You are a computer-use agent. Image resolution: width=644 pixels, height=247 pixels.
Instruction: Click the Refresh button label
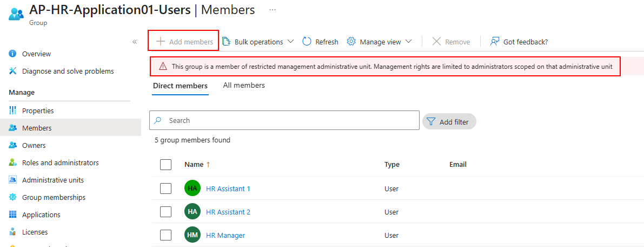[327, 42]
